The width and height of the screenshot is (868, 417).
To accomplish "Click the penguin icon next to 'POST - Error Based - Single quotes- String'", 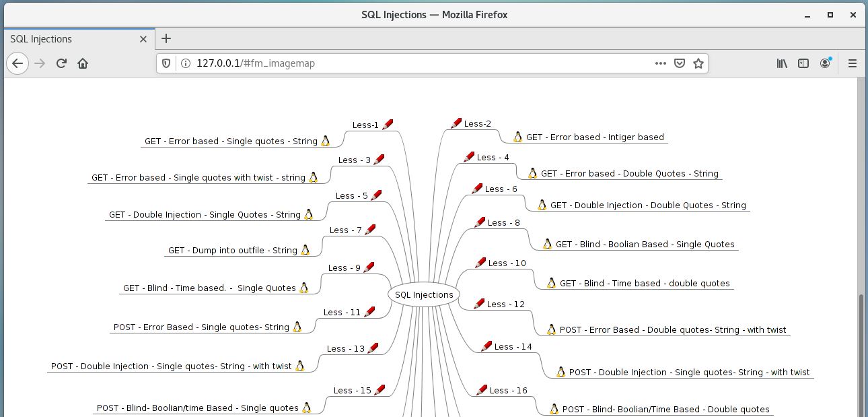I will pos(297,327).
